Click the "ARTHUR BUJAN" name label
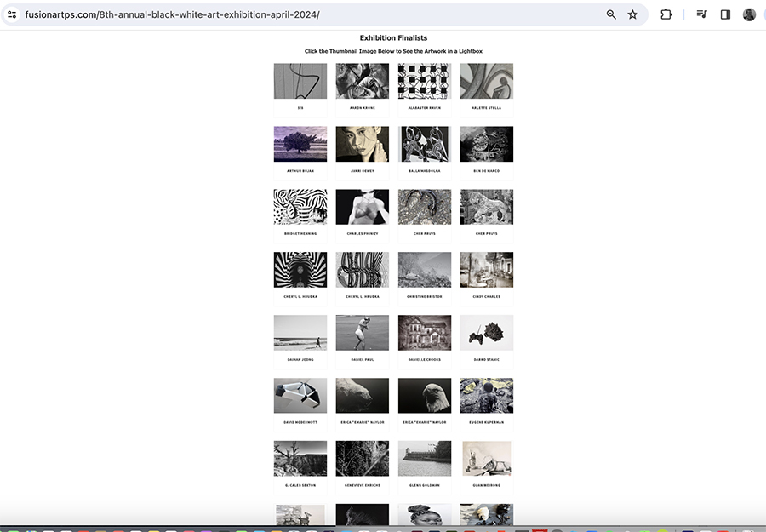 click(300, 171)
